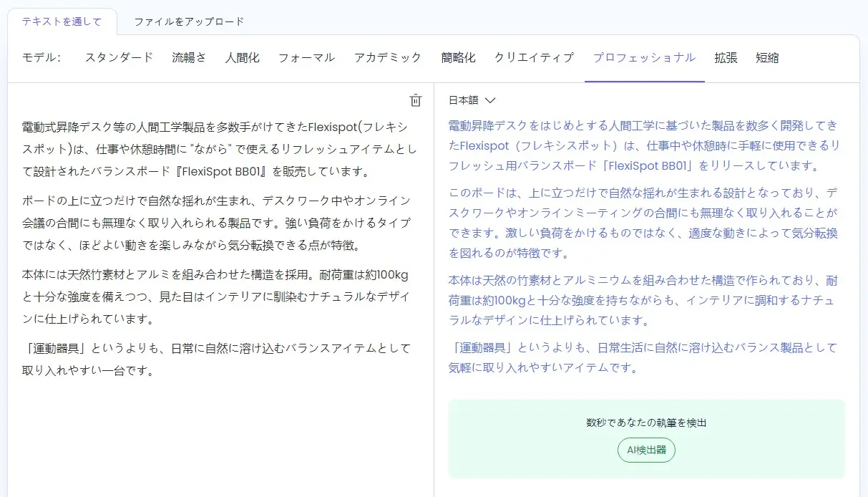Choose the クリエイティブ model

coord(534,57)
